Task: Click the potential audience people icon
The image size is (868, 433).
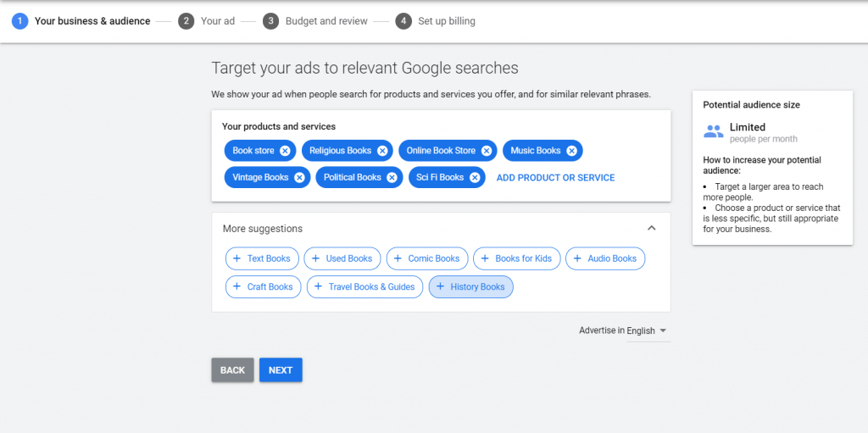Action: pyautogui.click(x=714, y=132)
